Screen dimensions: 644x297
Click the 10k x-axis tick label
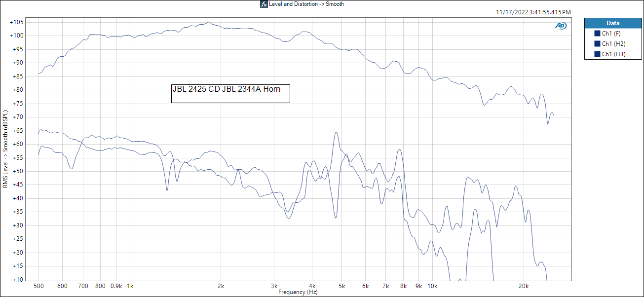click(x=433, y=286)
